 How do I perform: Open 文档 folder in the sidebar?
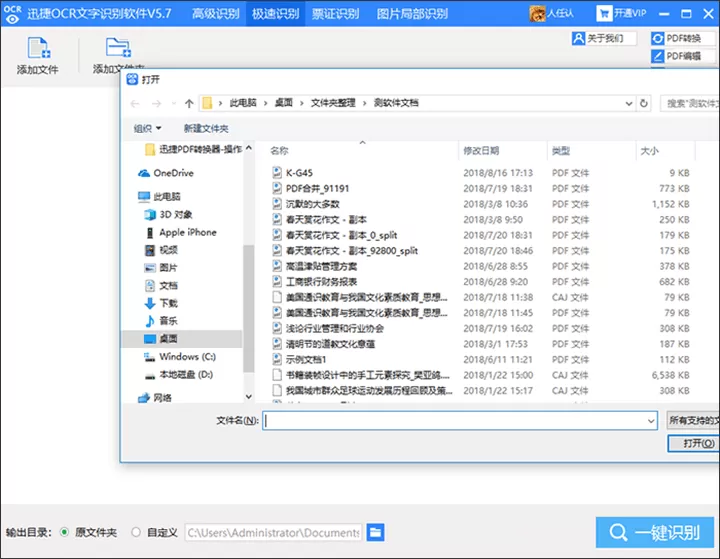tap(161, 286)
